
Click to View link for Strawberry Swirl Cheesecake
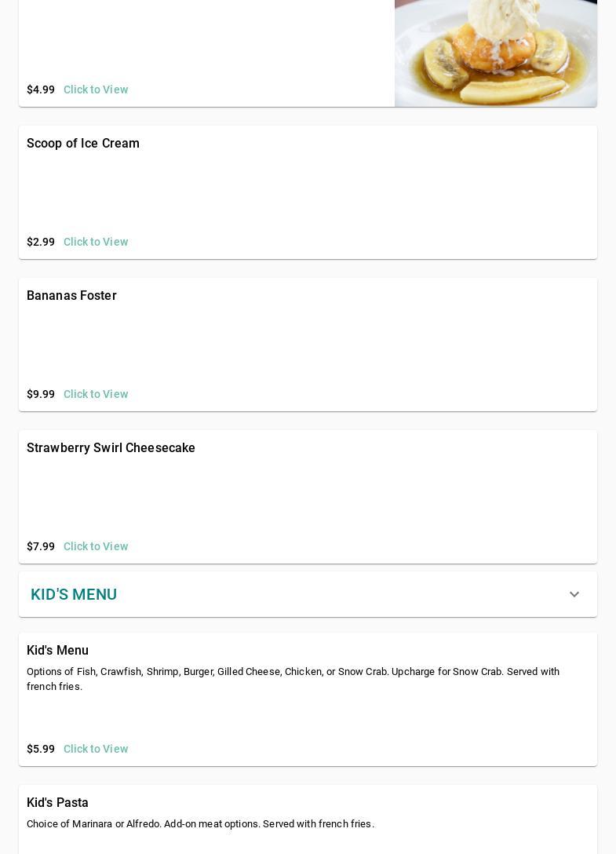[x=96, y=546]
